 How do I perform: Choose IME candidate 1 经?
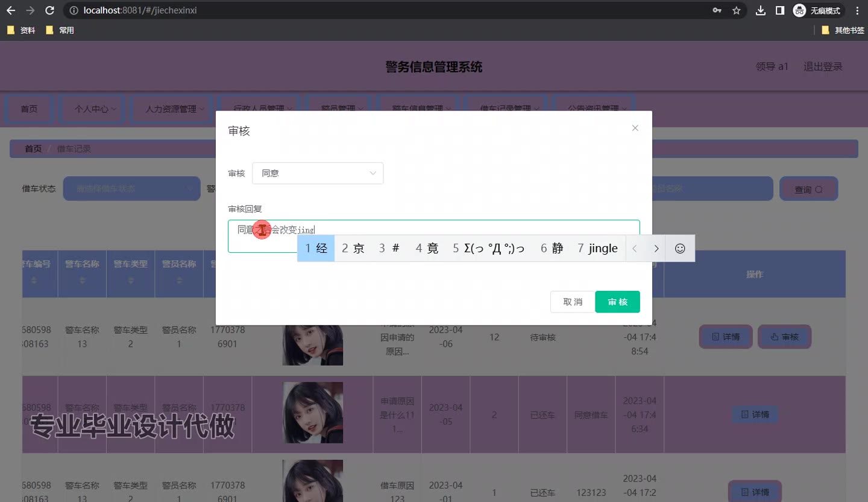tap(316, 248)
